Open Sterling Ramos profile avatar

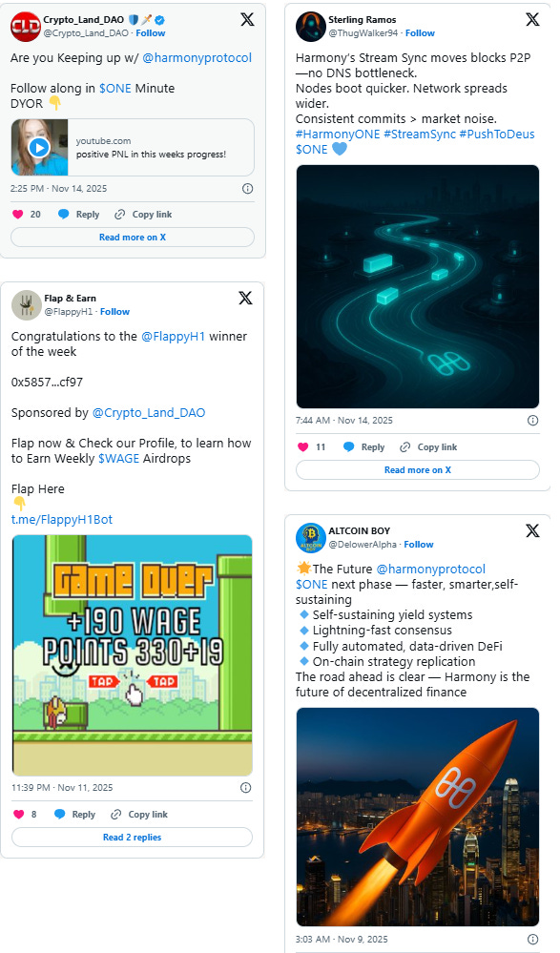click(311, 27)
